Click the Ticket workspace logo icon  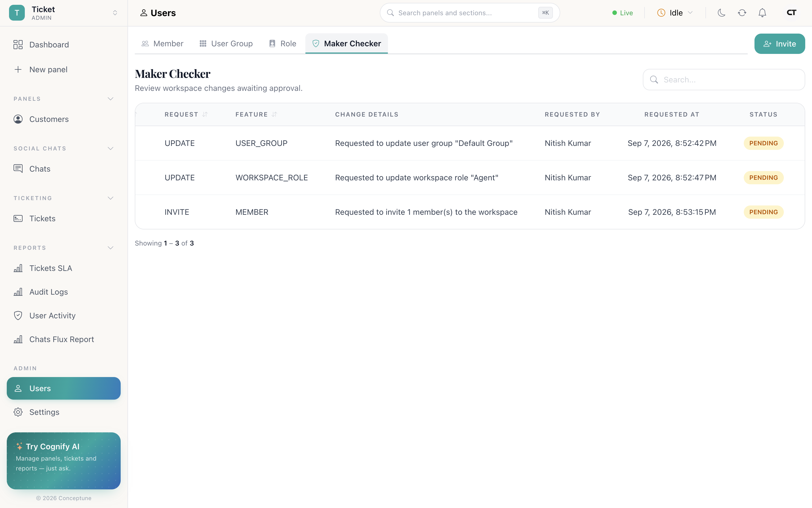click(17, 13)
